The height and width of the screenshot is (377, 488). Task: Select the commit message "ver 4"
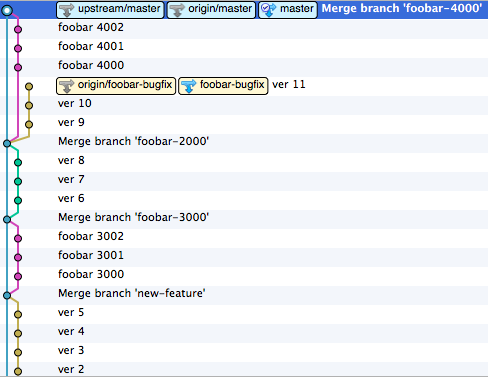tap(71, 332)
